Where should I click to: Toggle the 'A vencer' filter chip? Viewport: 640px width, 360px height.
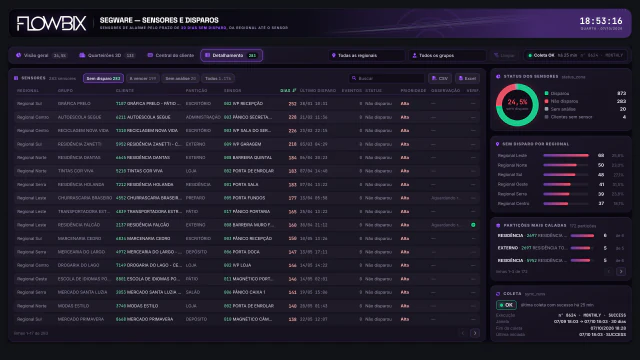143,78
